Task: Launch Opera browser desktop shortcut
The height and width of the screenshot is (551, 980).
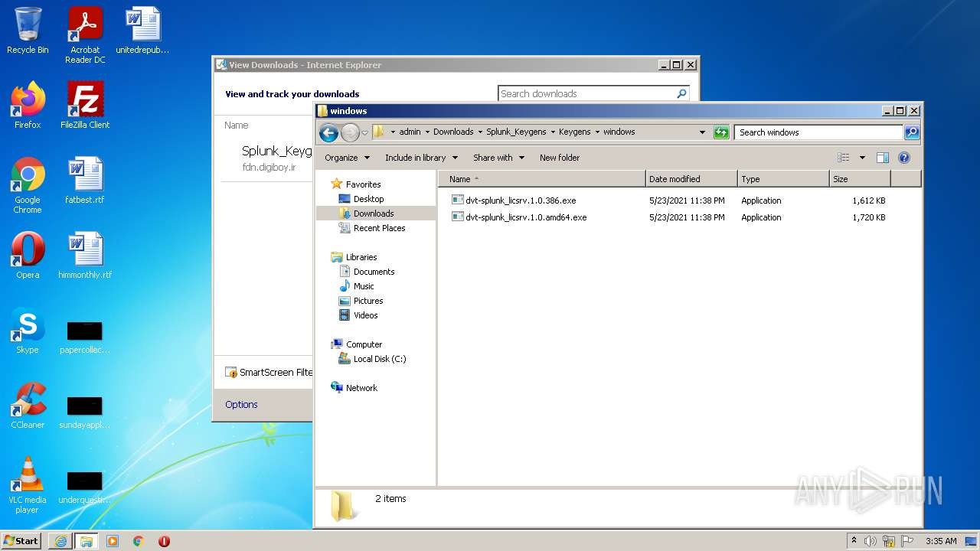Action: coord(28,256)
